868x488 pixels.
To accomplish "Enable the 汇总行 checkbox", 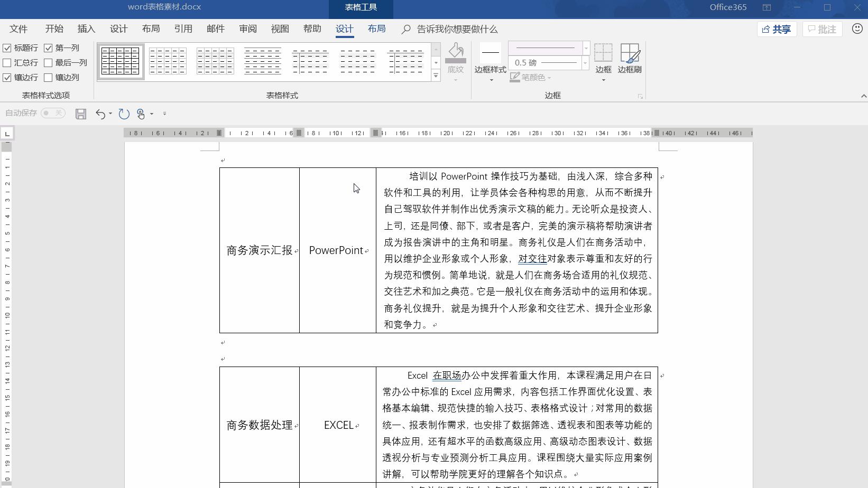I will click(7, 62).
